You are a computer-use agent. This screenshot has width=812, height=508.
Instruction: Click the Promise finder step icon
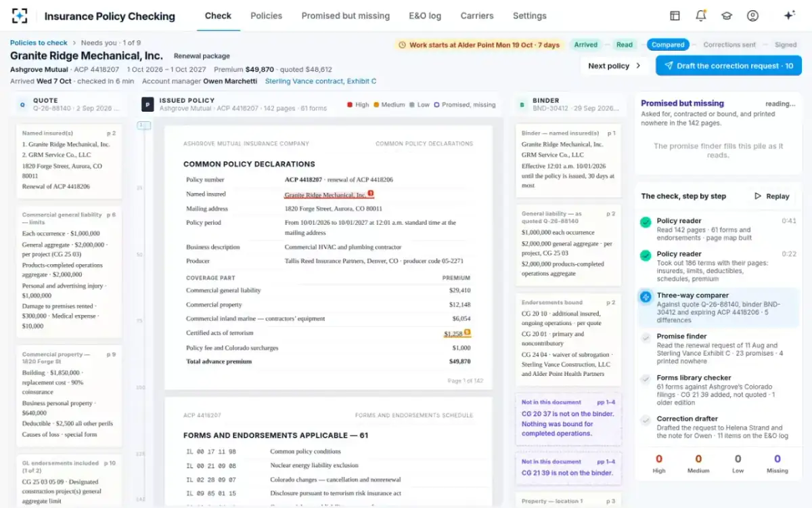(646, 337)
